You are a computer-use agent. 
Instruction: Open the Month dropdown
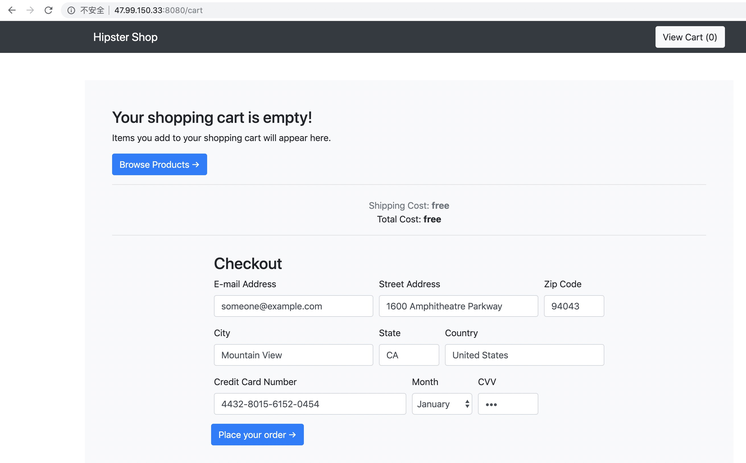pyautogui.click(x=441, y=404)
